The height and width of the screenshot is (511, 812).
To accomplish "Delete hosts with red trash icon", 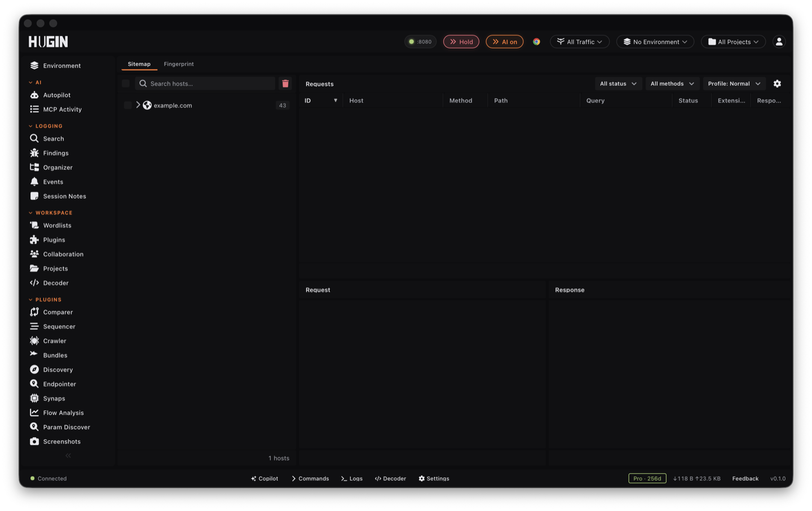I will point(285,83).
